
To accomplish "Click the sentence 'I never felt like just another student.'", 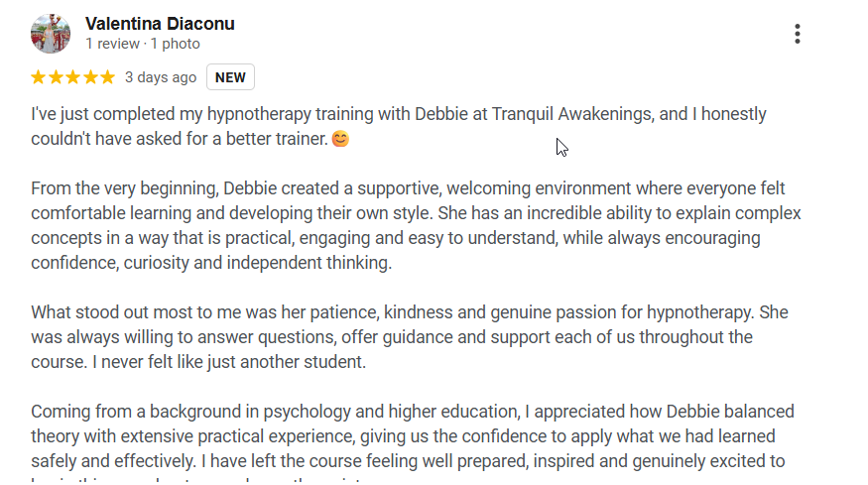I will pos(229,362).
